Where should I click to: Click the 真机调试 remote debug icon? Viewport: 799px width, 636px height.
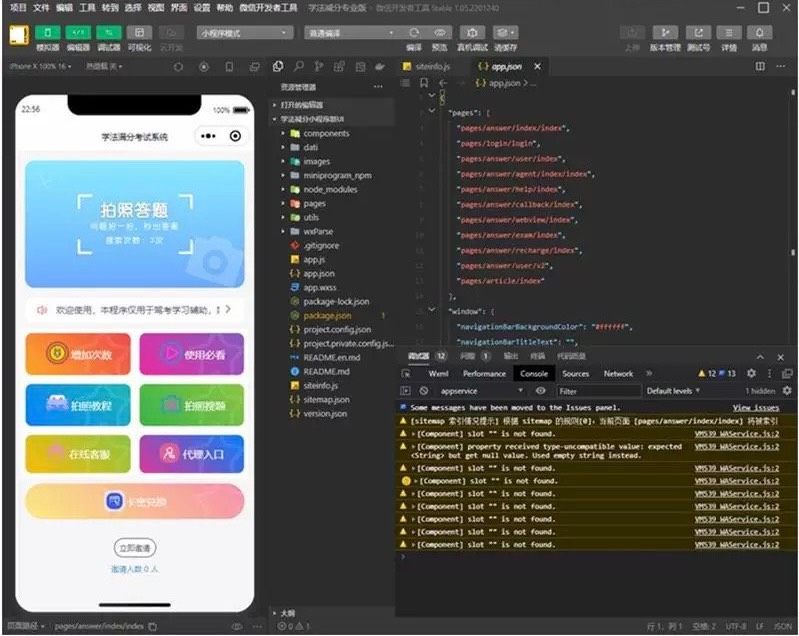click(472, 33)
